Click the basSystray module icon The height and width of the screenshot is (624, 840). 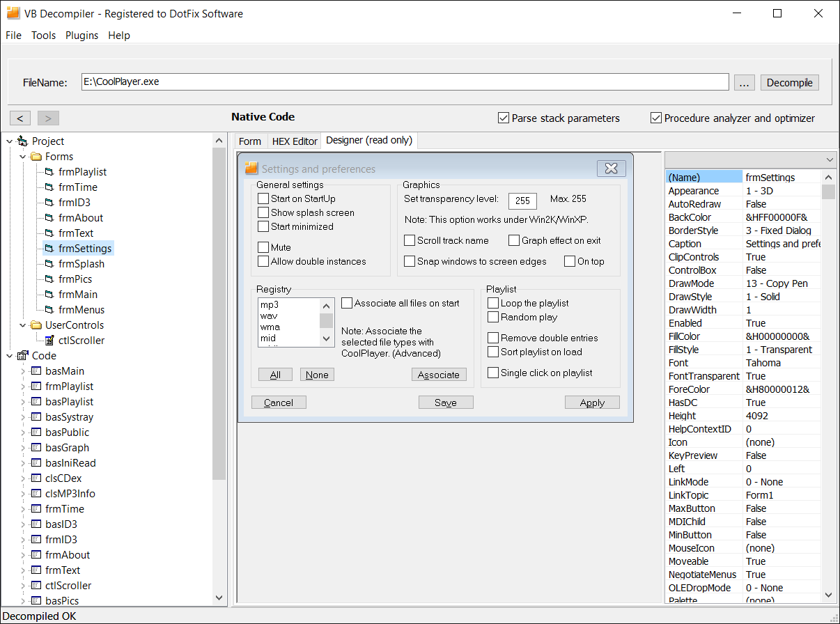click(36, 417)
